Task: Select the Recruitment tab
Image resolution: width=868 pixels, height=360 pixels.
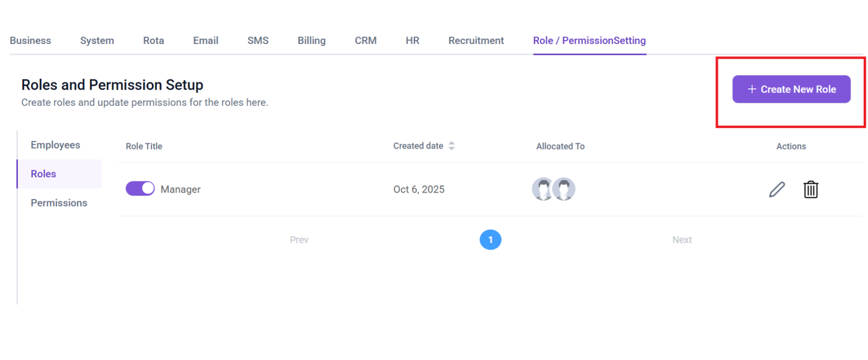Action: click(x=476, y=41)
